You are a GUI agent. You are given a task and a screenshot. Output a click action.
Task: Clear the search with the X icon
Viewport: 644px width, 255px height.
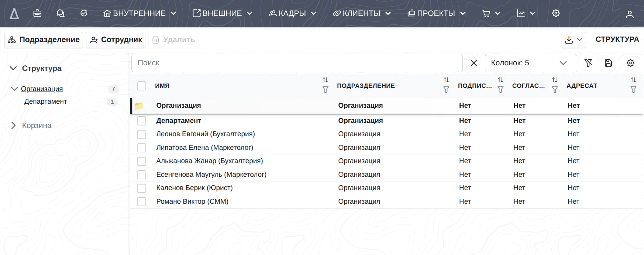474,63
